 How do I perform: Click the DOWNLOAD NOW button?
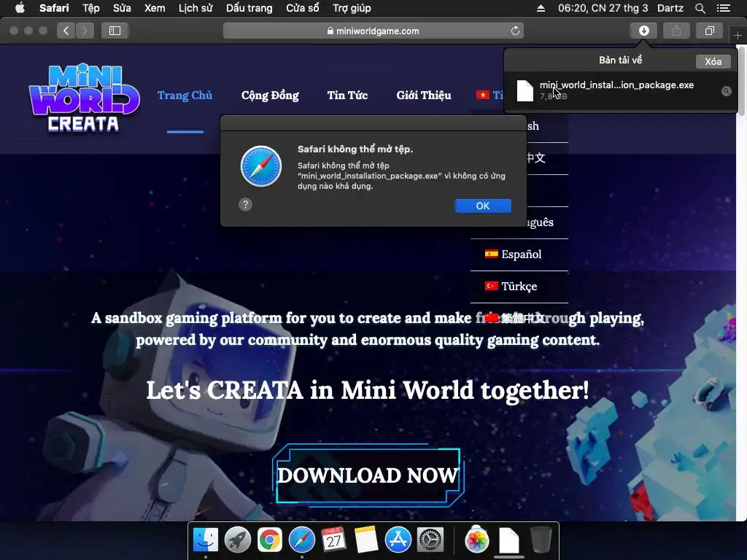pos(368,475)
